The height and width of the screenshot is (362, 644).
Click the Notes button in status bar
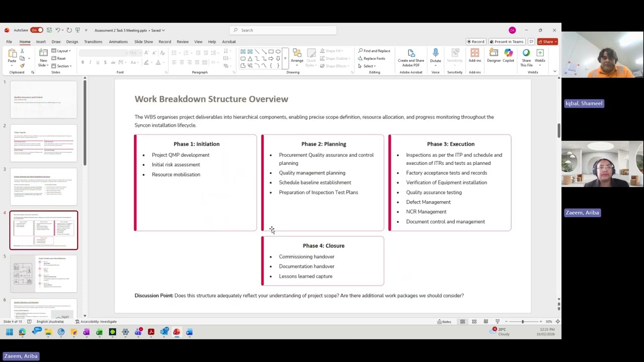tap(445, 322)
